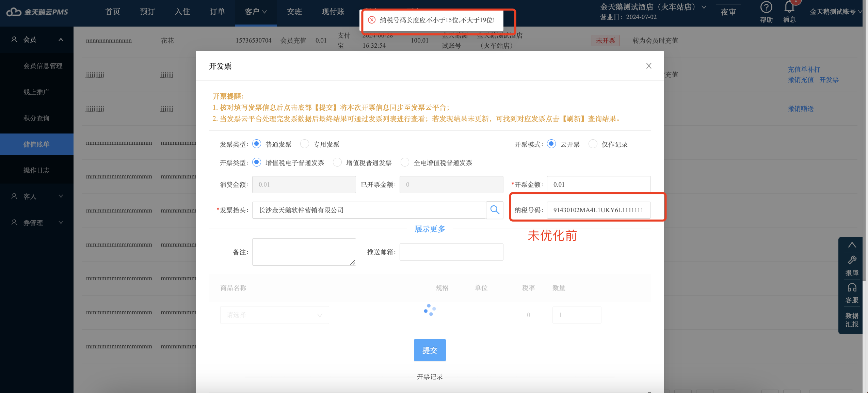Viewport: 868px width, 393px height.
Task: Open 积分查询 in sidebar
Action: click(x=37, y=118)
